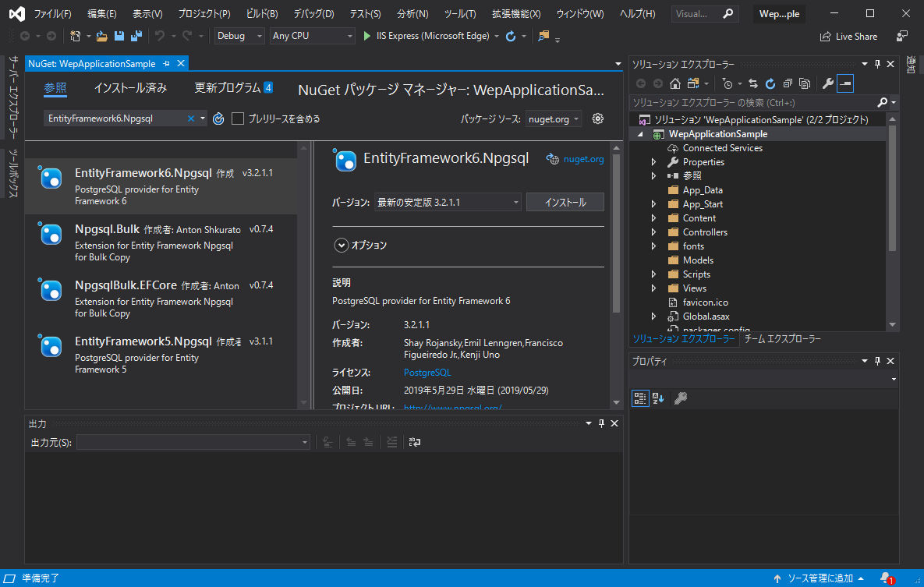Open the Output source dropdown

coord(193,442)
